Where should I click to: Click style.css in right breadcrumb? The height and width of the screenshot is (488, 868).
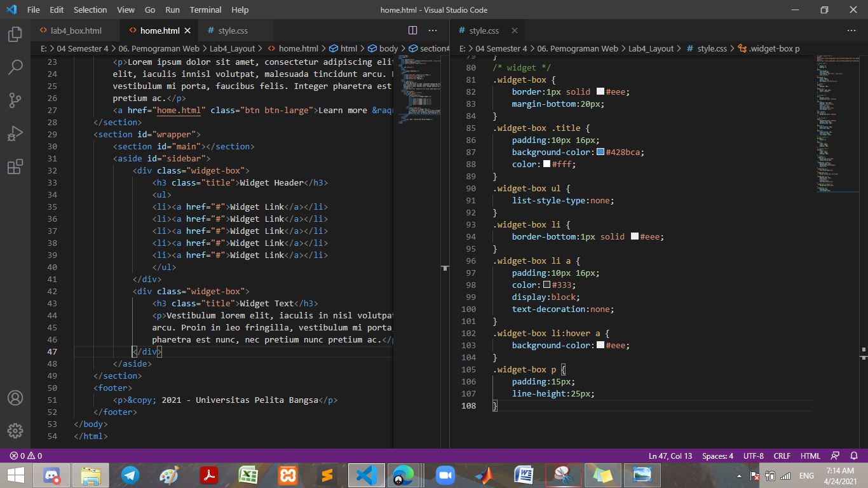coord(706,48)
